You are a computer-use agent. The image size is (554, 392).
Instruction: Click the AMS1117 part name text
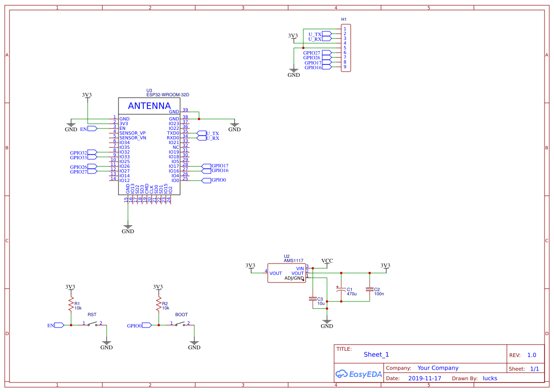click(x=294, y=261)
